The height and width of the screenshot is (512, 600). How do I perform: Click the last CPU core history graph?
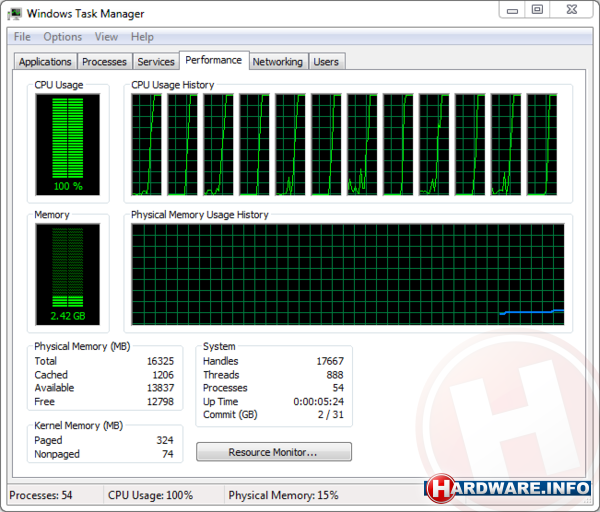coord(542,145)
